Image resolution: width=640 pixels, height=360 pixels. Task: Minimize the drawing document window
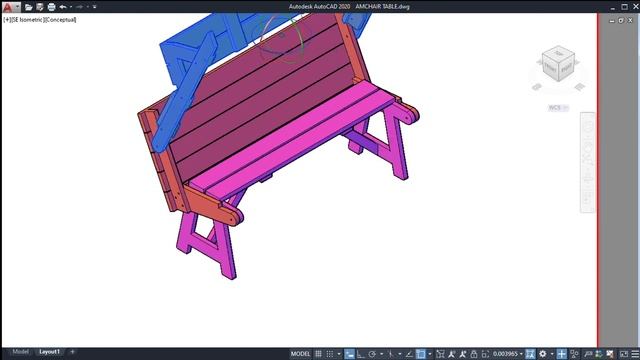click(x=611, y=20)
